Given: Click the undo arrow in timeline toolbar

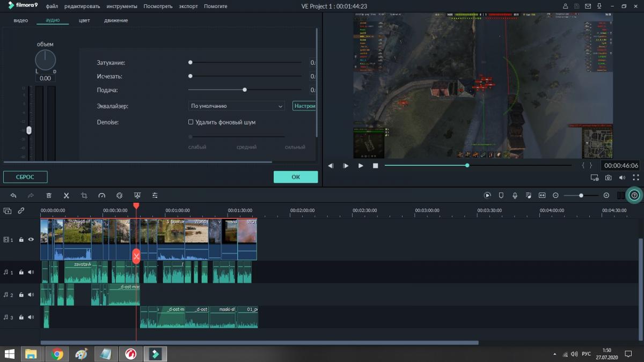Looking at the screenshot, I should (13, 196).
